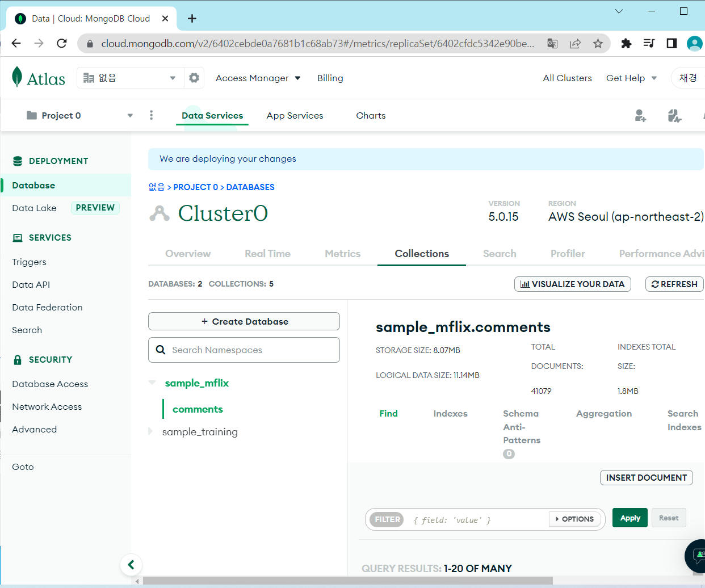The height and width of the screenshot is (588, 705).
Task: Open the Indexes tab
Action: click(x=450, y=414)
